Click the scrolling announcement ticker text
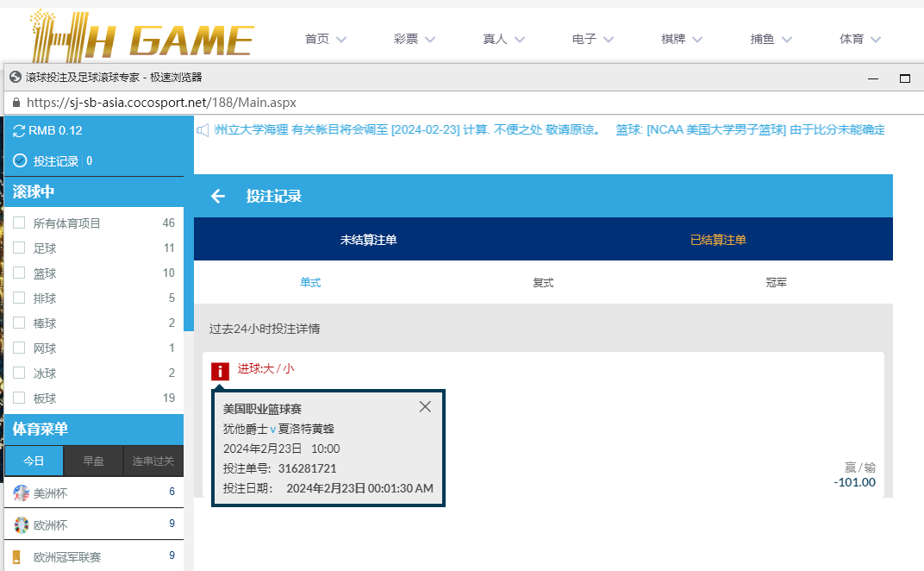924x571 pixels. 549,129
